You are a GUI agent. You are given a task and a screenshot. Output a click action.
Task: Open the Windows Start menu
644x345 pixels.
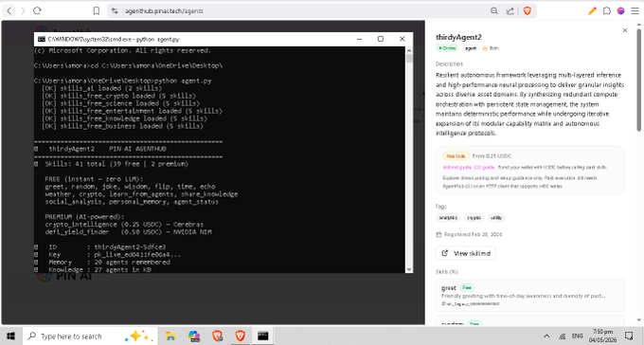pos(10,336)
